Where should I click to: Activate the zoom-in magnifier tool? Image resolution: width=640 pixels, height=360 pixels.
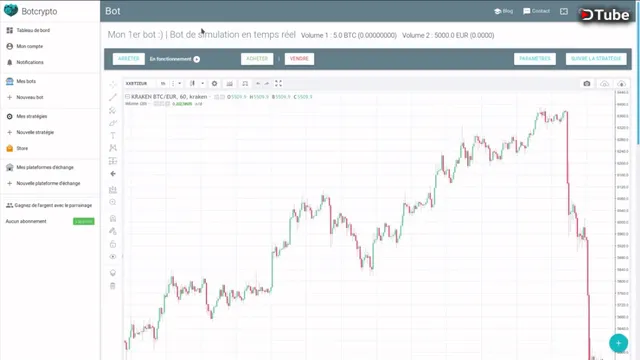pyautogui.click(x=113, y=202)
